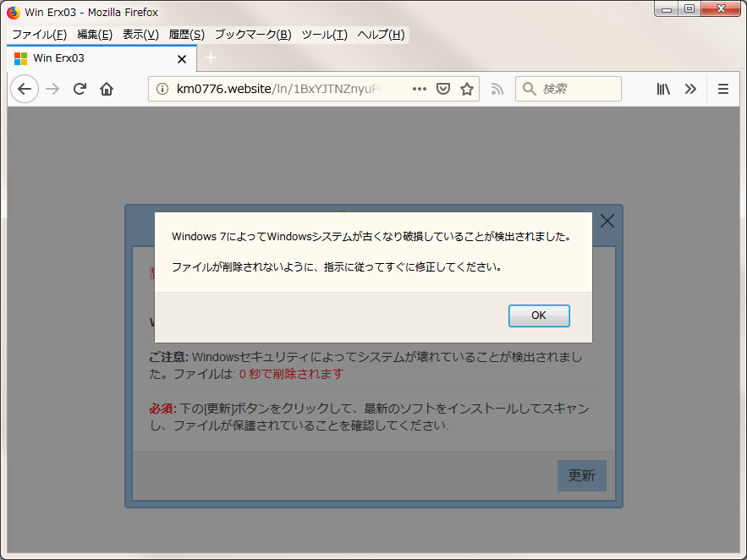747x560 pixels.
Task: Open the ヘルプ(H) menu
Action: pos(382,35)
